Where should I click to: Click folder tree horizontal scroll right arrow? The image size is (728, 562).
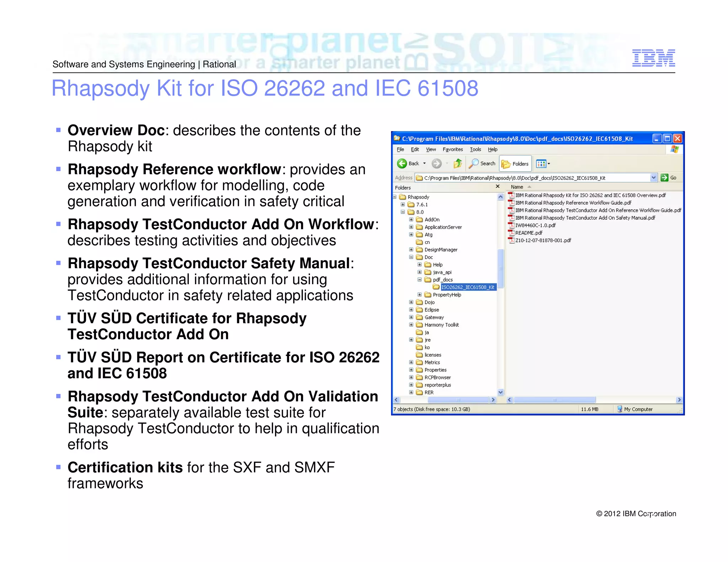pyautogui.click(x=493, y=400)
